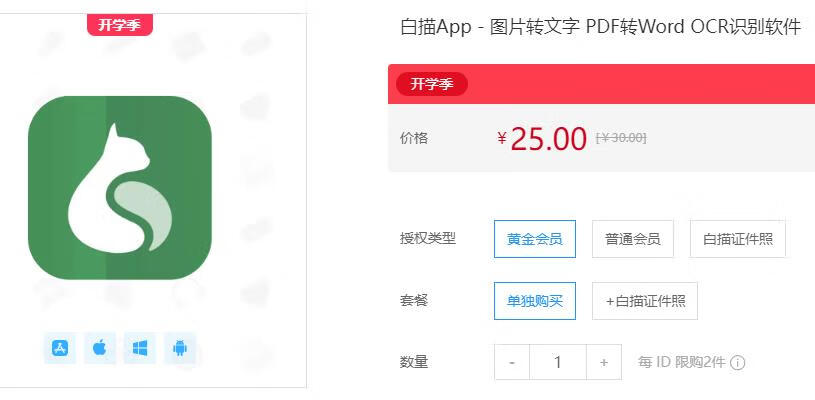Click the Android robot platform icon

tap(180, 348)
